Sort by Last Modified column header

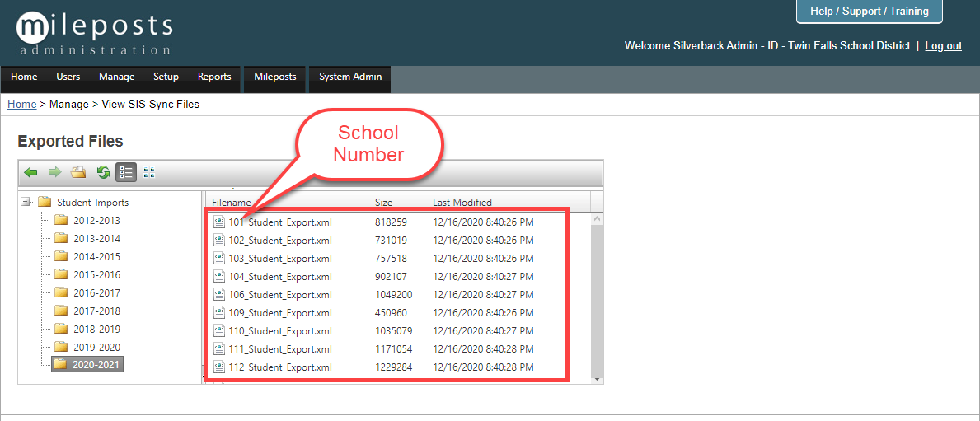pyautogui.click(x=462, y=203)
